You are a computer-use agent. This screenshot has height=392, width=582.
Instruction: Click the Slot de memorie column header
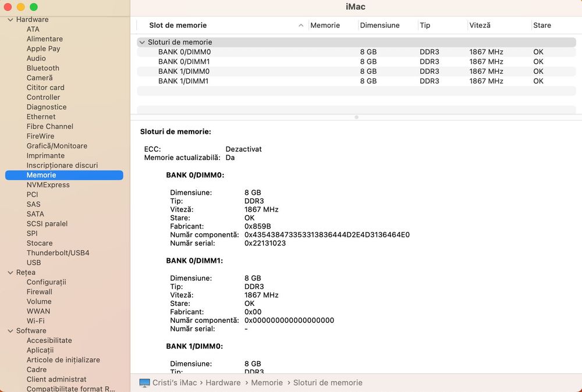click(x=178, y=25)
